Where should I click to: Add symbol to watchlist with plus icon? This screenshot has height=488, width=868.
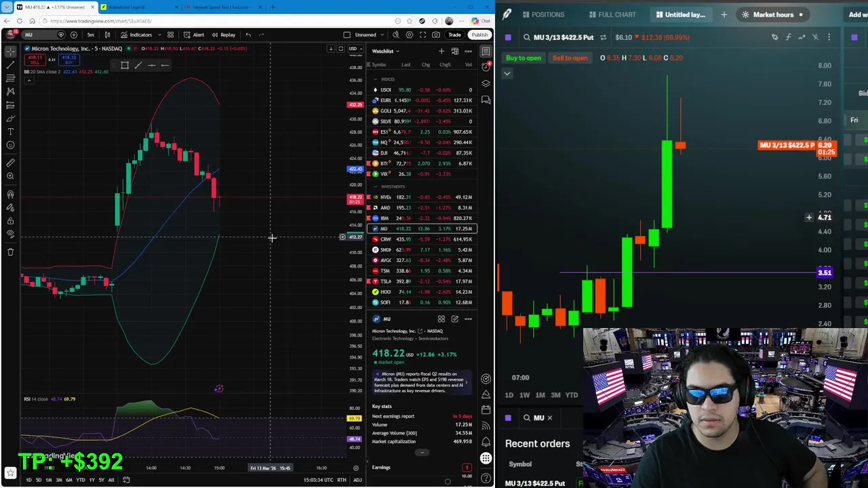(441, 51)
